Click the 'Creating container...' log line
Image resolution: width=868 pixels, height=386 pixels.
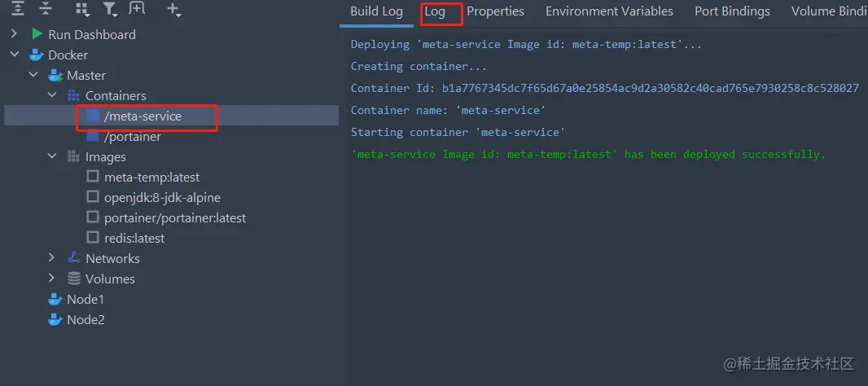[x=419, y=67]
